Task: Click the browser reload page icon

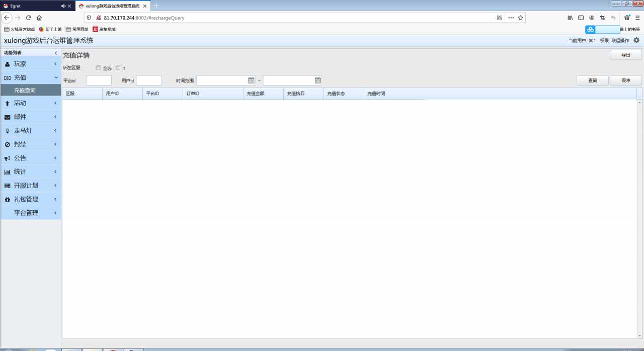Action: [29, 18]
